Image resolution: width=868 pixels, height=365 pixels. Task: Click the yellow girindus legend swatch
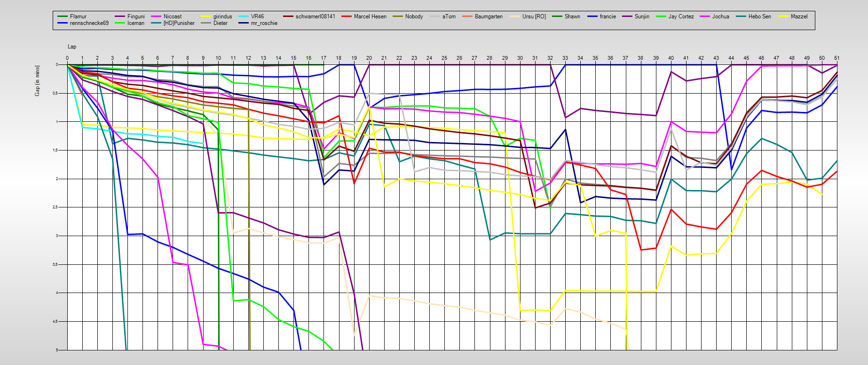point(206,16)
